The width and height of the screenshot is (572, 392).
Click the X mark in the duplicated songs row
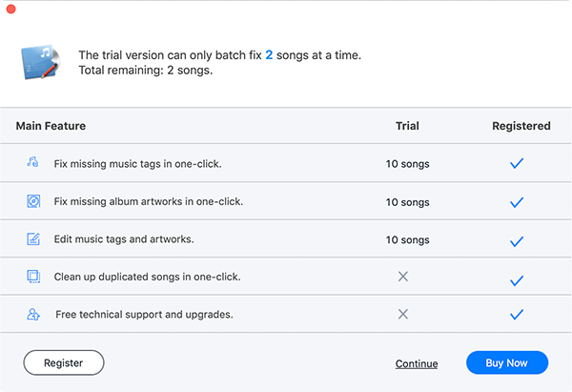click(x=403, y=277)
